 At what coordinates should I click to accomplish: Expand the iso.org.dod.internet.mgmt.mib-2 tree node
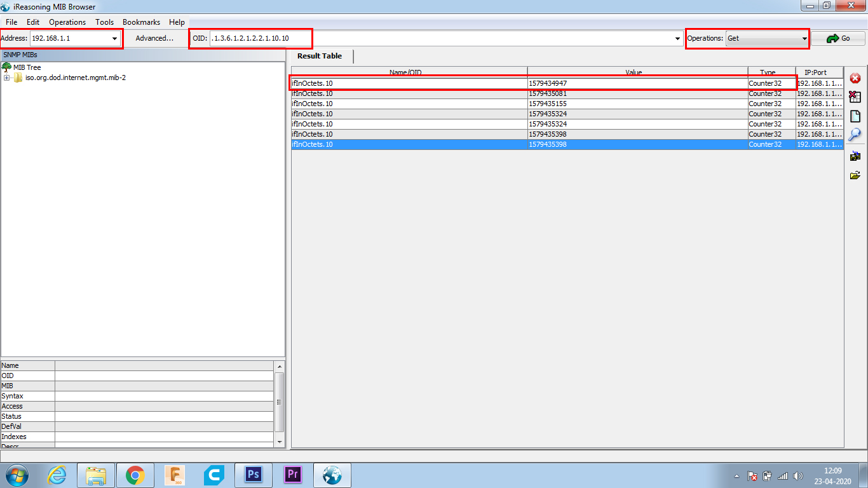(6, 78)
